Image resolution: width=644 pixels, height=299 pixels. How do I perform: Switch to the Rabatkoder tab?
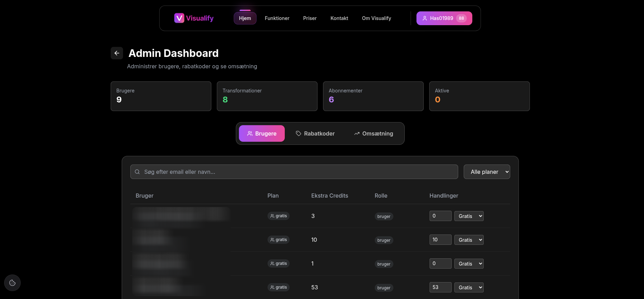(x=315, y=133)
